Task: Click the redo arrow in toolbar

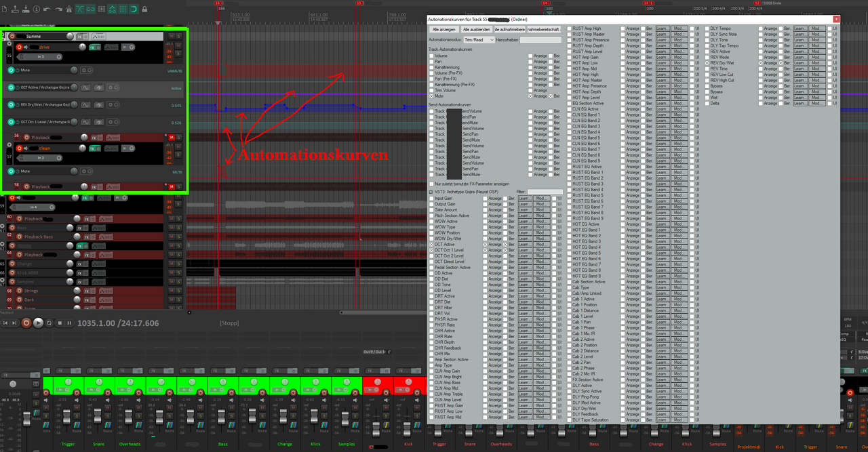Action: (x=58, y=9)
